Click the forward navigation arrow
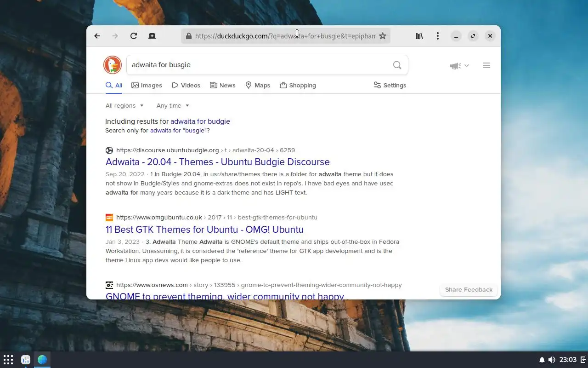 (x=115, y=36)
